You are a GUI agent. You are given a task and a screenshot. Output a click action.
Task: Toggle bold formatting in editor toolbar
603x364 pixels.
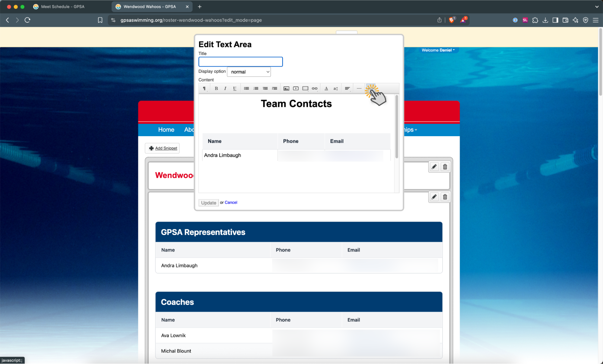[216, 88]
